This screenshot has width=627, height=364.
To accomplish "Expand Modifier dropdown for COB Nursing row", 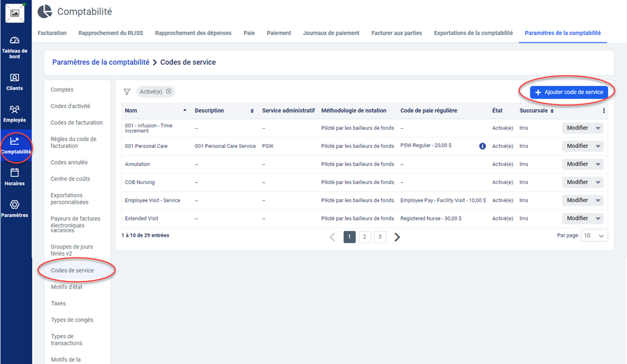I will (598, 182).
